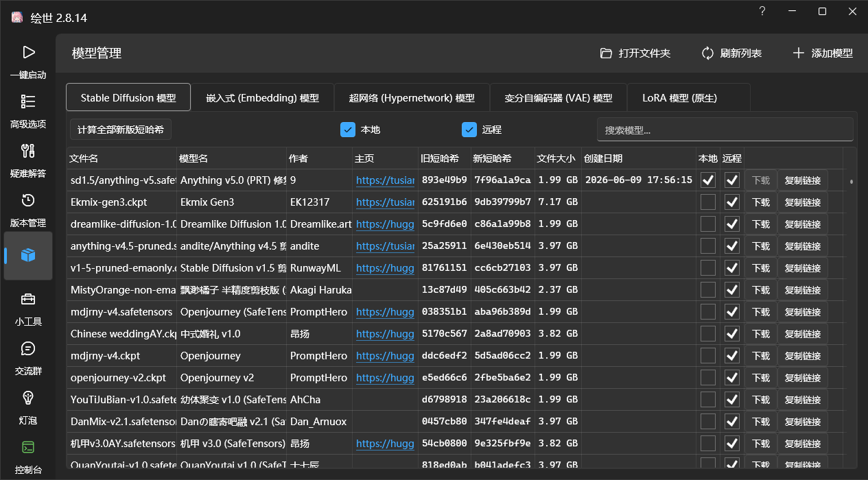Click 添加模型 add model button
Image resolution: width=868 pixels, height=480 pixels.
[x=823, y=53]
